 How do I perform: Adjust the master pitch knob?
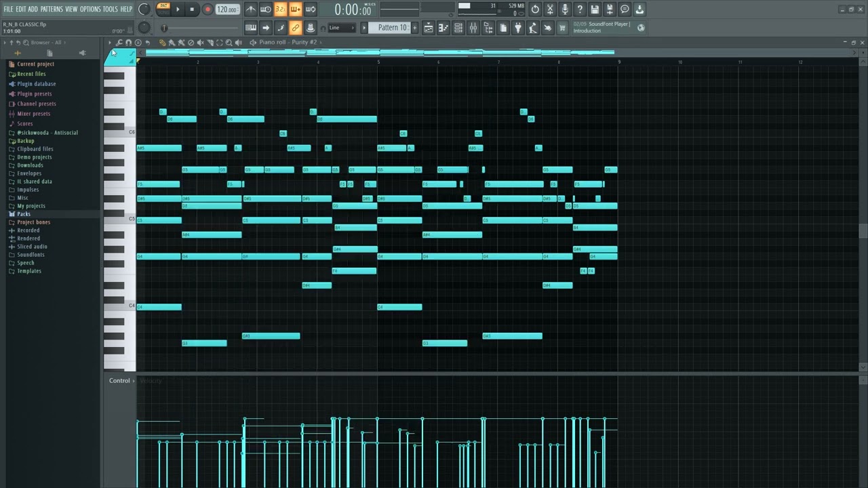[x=144, y=28]
